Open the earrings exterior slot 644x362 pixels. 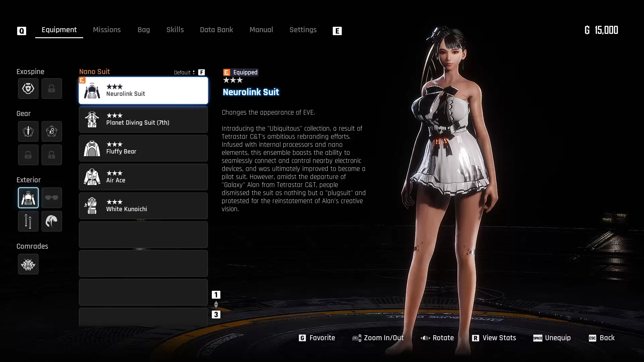click(28, 221)
